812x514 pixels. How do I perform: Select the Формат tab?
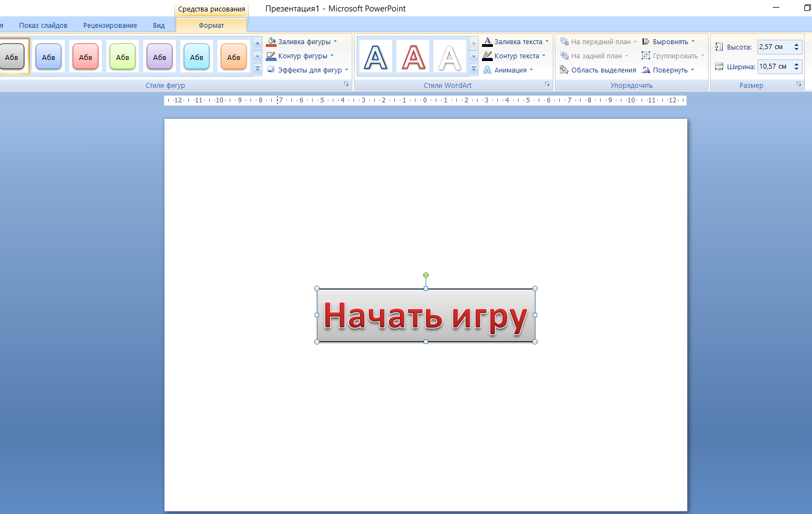tap(211, 25)
